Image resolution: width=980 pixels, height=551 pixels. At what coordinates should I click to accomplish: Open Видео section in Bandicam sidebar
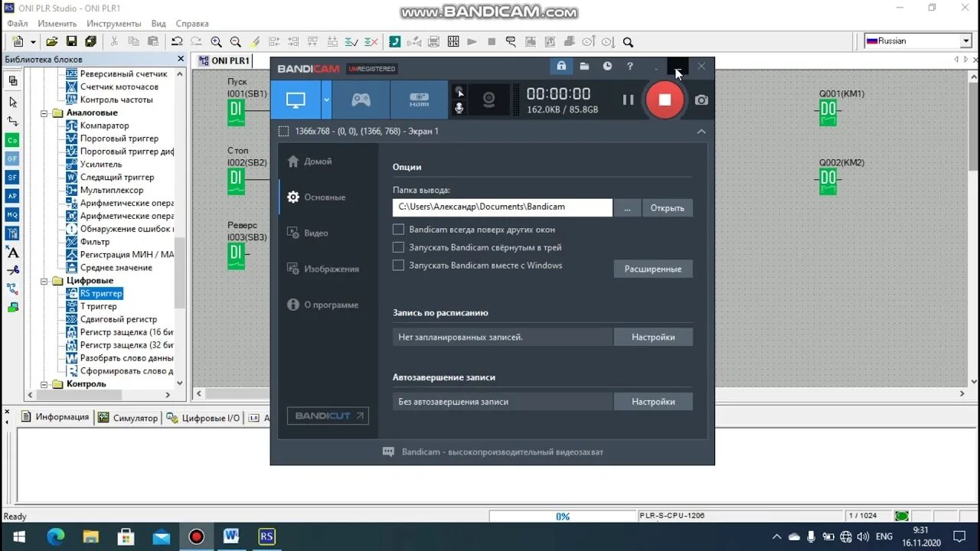point(315,233)
